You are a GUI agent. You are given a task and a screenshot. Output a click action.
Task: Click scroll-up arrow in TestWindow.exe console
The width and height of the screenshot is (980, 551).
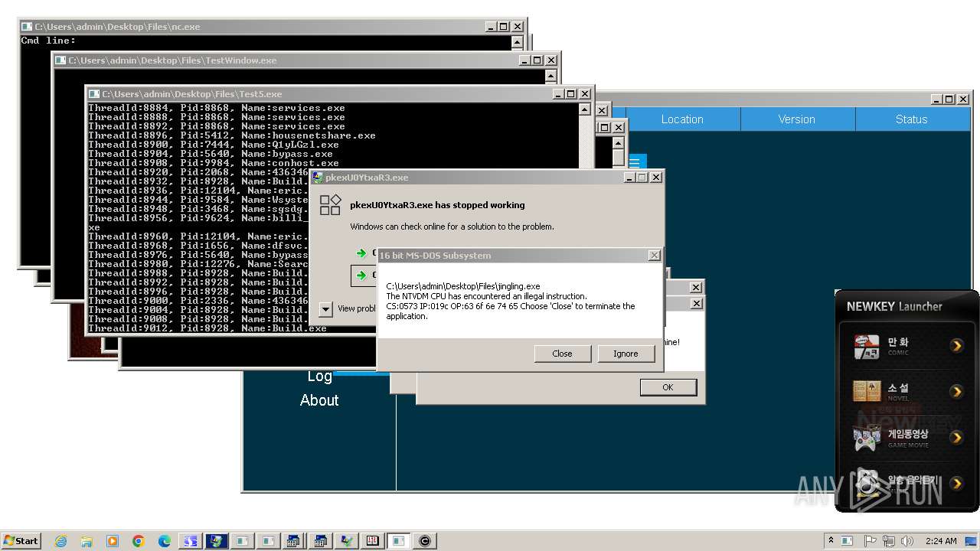tap(550, 76)
